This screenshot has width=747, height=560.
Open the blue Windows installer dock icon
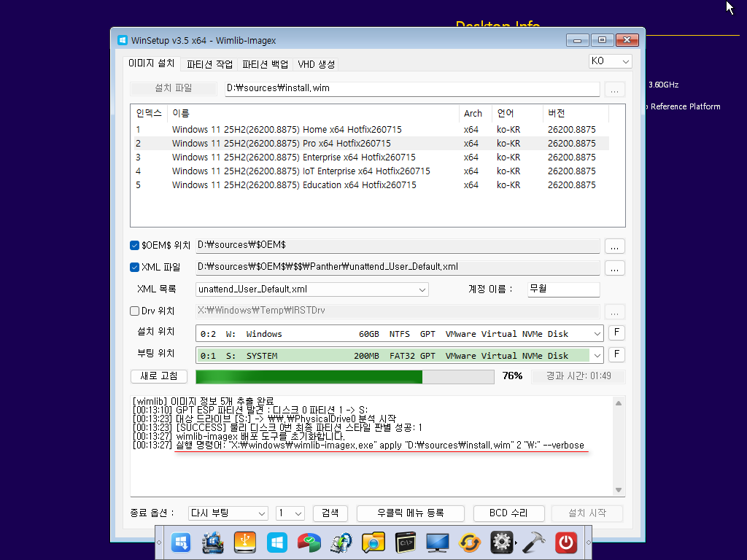click(x=181, y=542)
